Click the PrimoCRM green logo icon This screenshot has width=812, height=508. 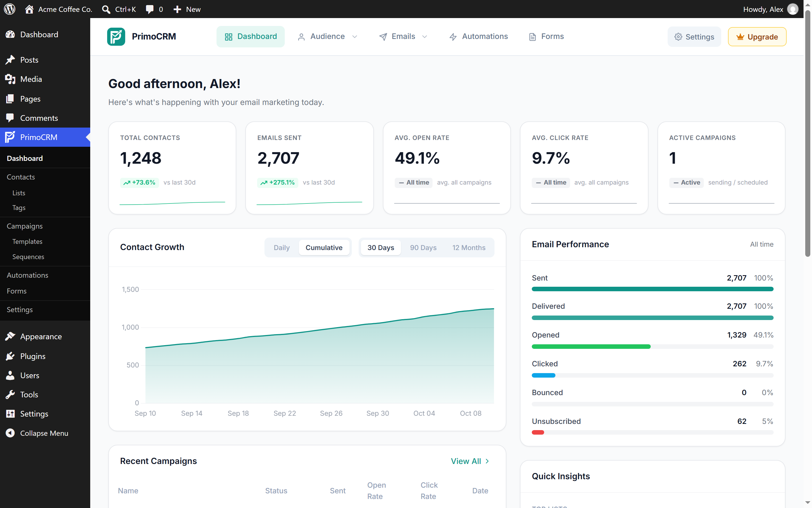(x=116, y=36)
